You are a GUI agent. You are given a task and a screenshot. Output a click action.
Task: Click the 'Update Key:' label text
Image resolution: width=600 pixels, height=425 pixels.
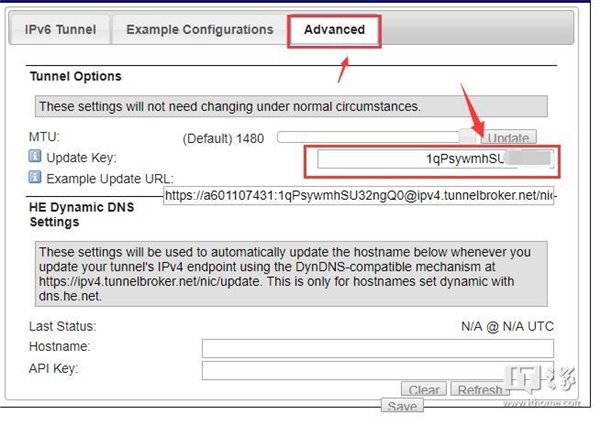click(x=82, y=158)
